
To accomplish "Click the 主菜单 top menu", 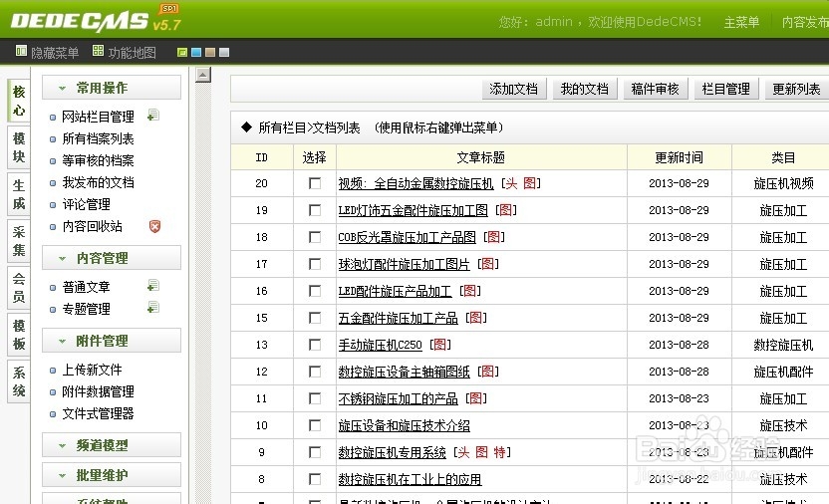I will (x=741, y=22).
